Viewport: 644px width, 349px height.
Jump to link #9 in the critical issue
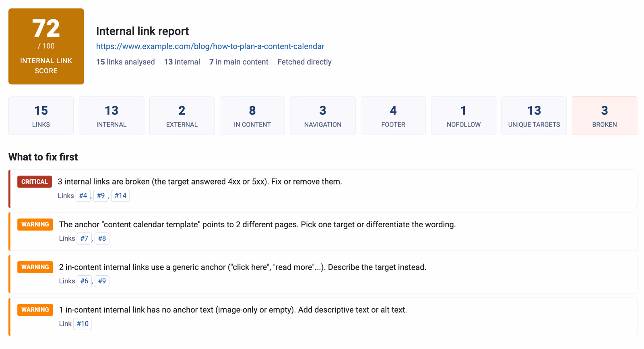101,195
